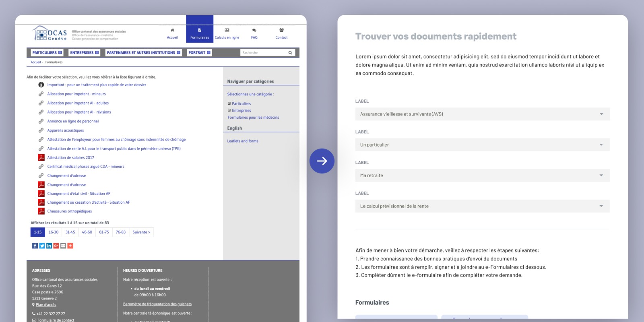Open the Contact people icon

click(x=282, y=30)
